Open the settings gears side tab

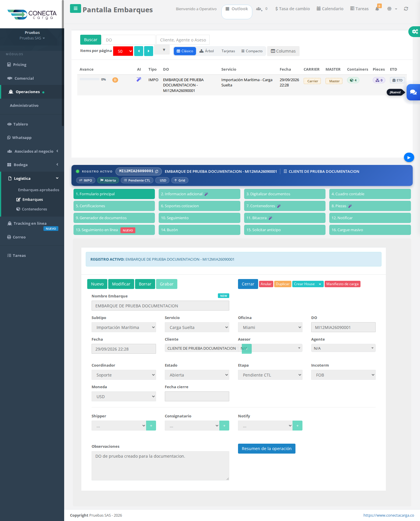[x=414, y=32]
